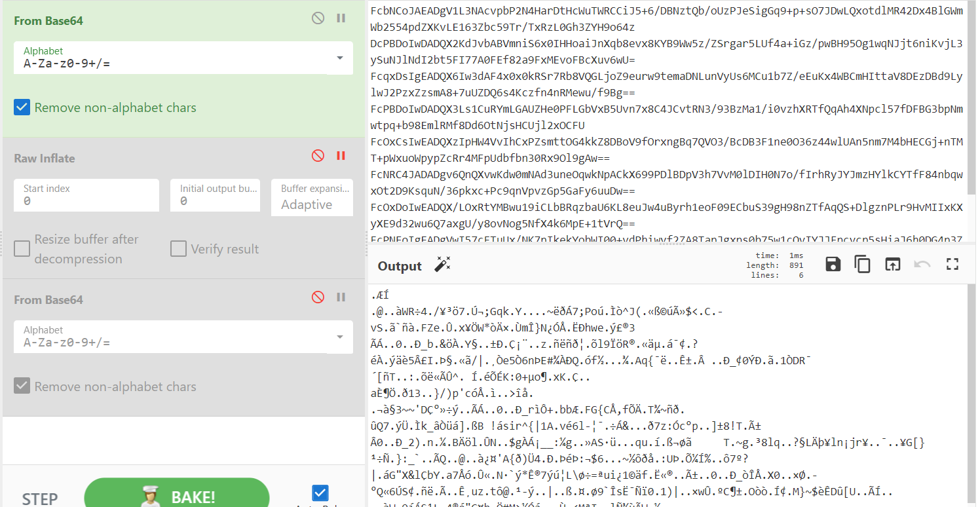Viewport: 980px width, 507px height.
Task: Click the Raw Inflate breakpoint pause icon
Action: (341, 156)
